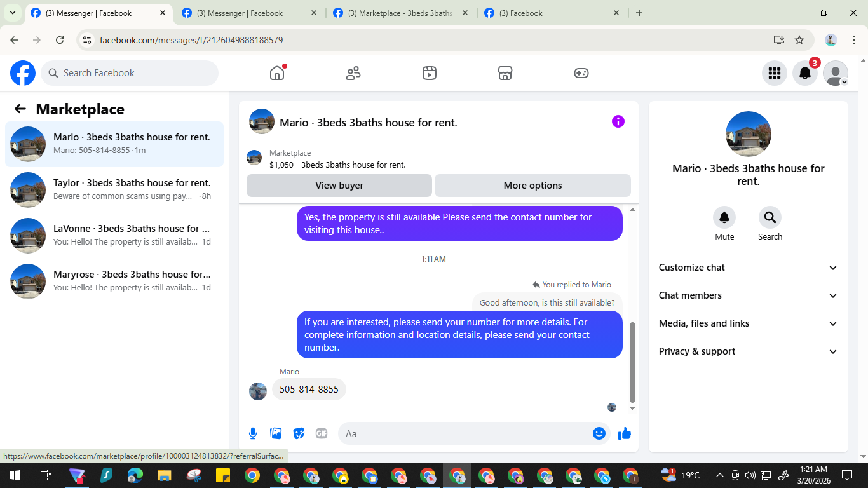
Task: Choose a GIF
Action: 322,433
